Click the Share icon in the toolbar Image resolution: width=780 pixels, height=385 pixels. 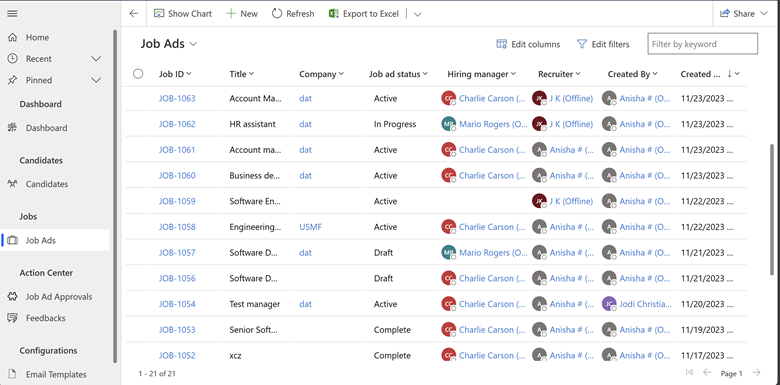[x=725, y=13]
